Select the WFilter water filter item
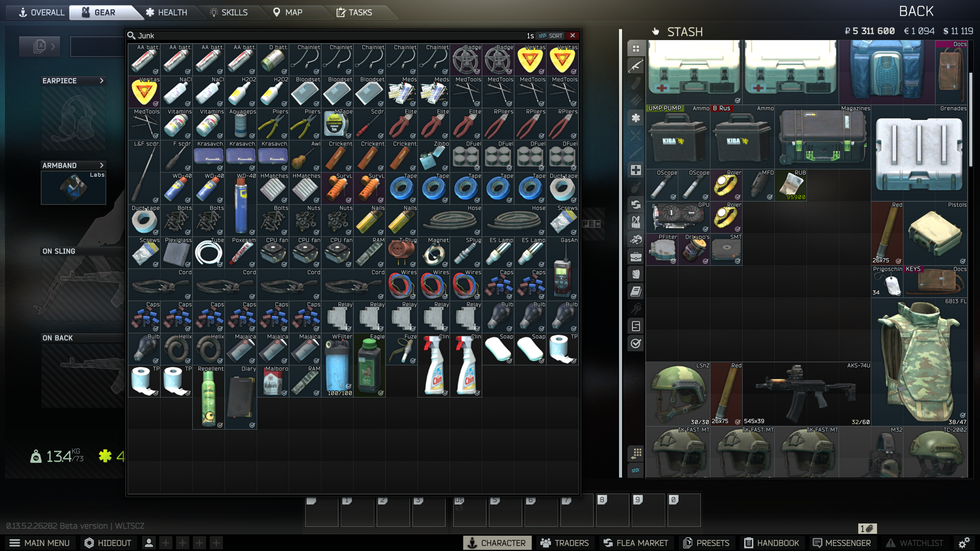980x551 pixels. coord(337,365)
